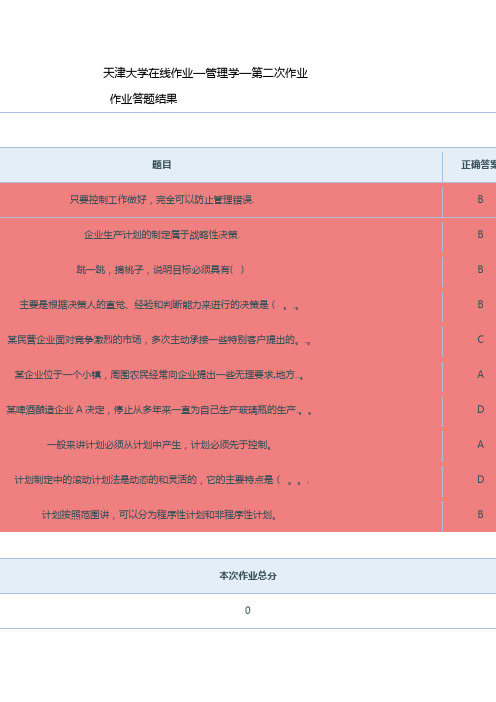Select question 某啤酒酿造企业 A 决定
Screen dimensions: 496x702
pos(159,410)
